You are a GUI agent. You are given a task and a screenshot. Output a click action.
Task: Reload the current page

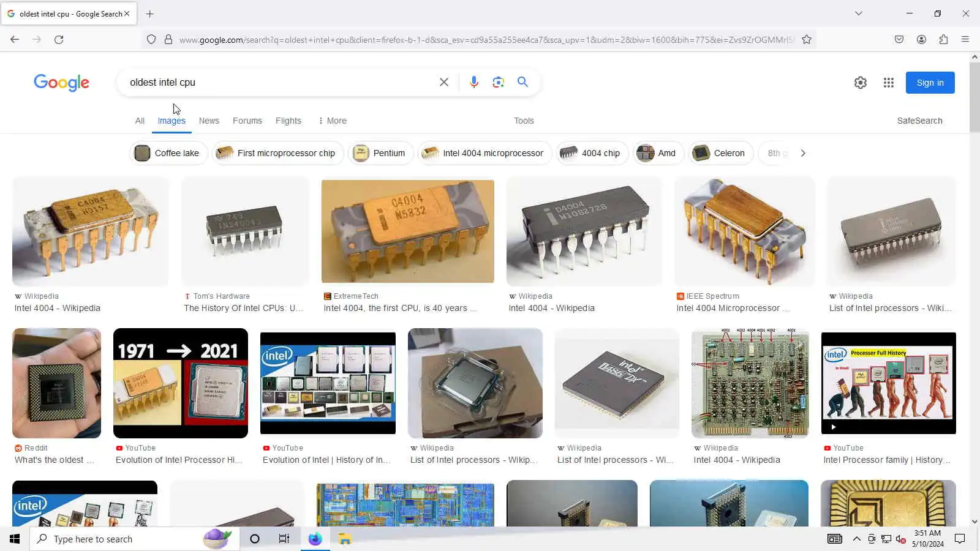(59, 39)
